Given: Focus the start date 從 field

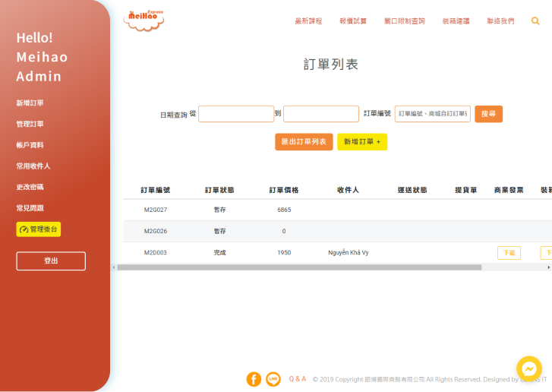Looking at the screenshot, I should point(236,114).
